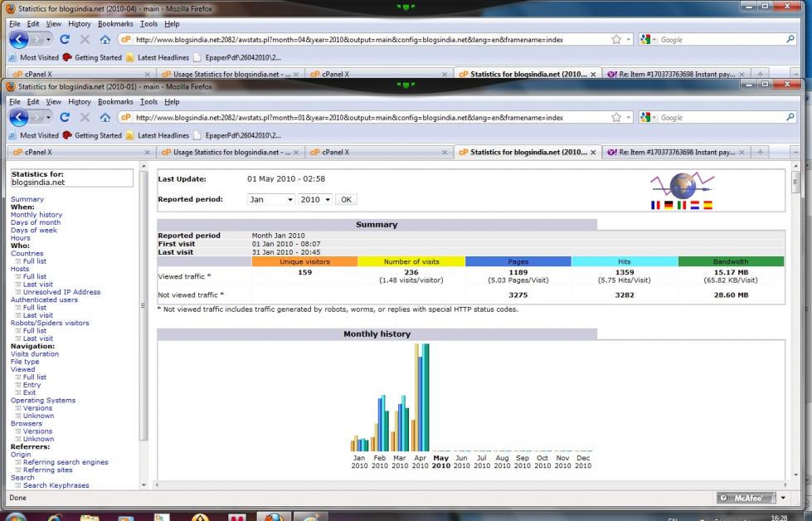Click the Home icon in the front window
The image size is (812, 521).
(105, 118)
